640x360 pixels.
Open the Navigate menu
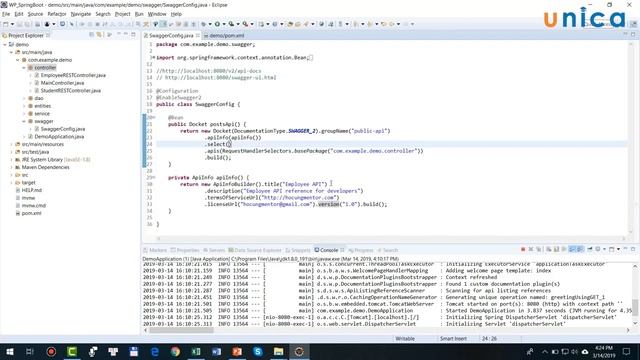(x=81, y=14)
